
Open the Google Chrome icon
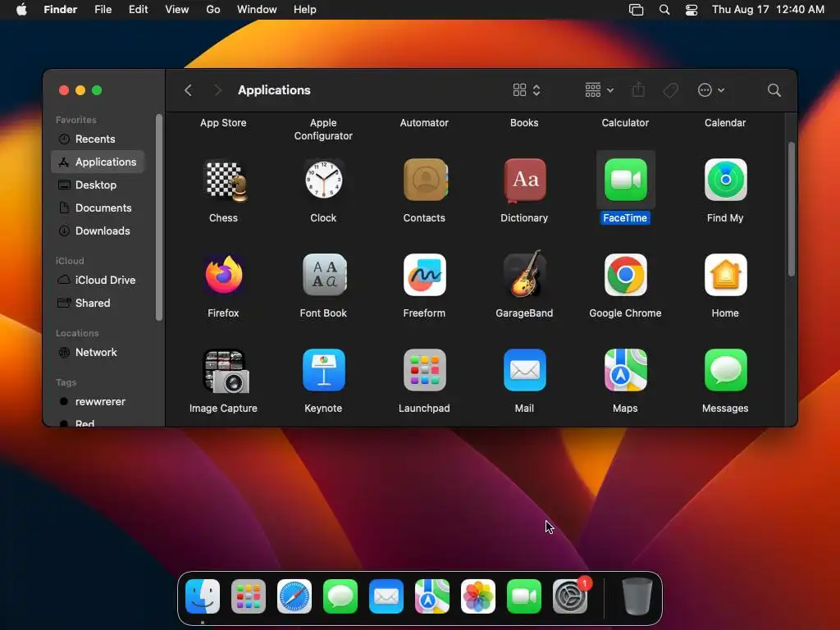coord(625,275)
